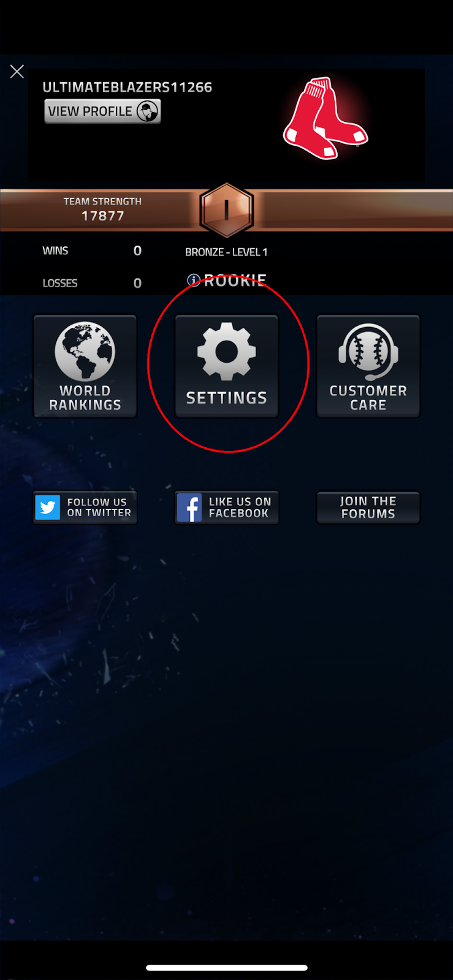The height and width of the screenshot is (980, 453).
Task: Open the globe World Rankings icon
Action: 85,352
